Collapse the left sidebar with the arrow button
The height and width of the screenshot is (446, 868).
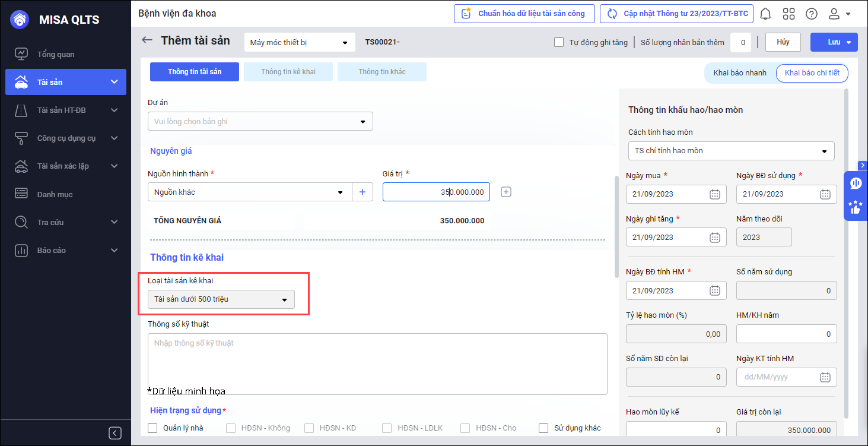115,433
